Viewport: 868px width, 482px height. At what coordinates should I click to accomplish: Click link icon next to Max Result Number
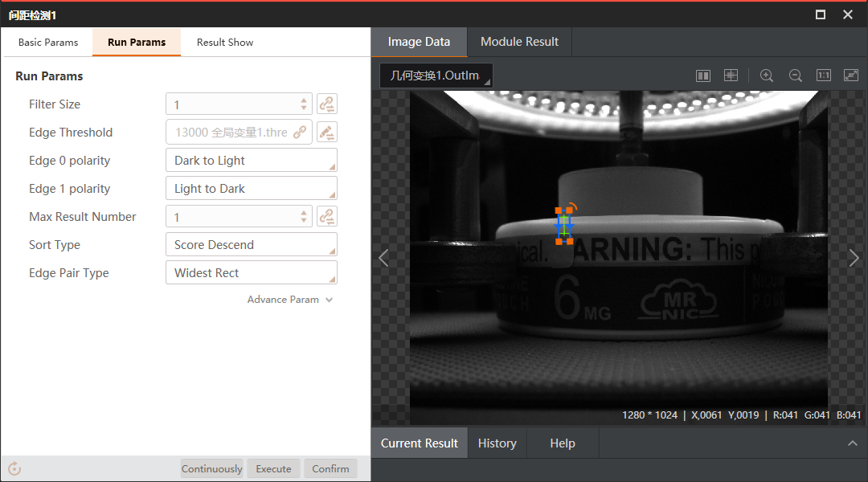pyautogui.click(x=326, y=217)
